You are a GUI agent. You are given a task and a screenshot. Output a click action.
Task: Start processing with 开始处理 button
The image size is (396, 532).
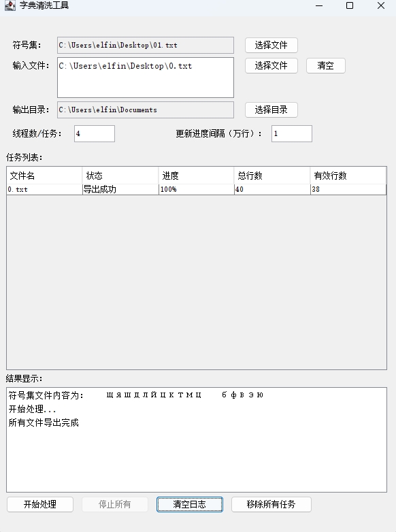(x=40, y=504)
